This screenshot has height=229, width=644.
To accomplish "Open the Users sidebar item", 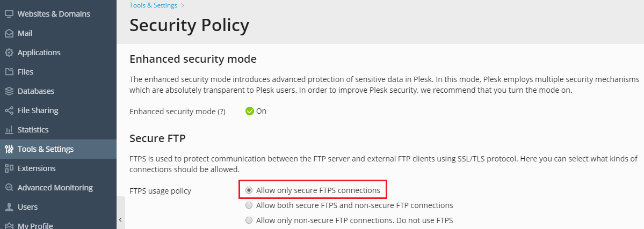I will click(27, 207).
